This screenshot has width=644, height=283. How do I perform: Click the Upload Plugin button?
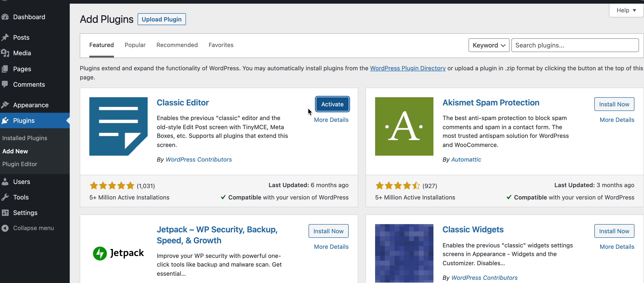[162, 19]
